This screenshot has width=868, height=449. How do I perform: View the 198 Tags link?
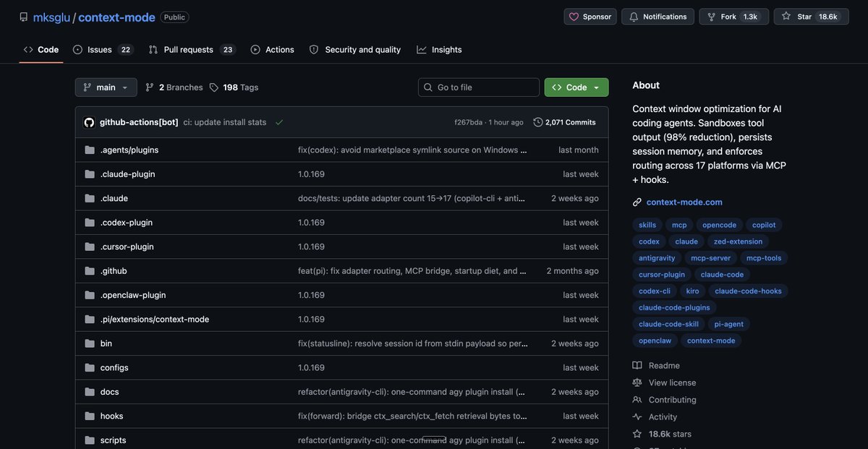[x=234, y=87]
